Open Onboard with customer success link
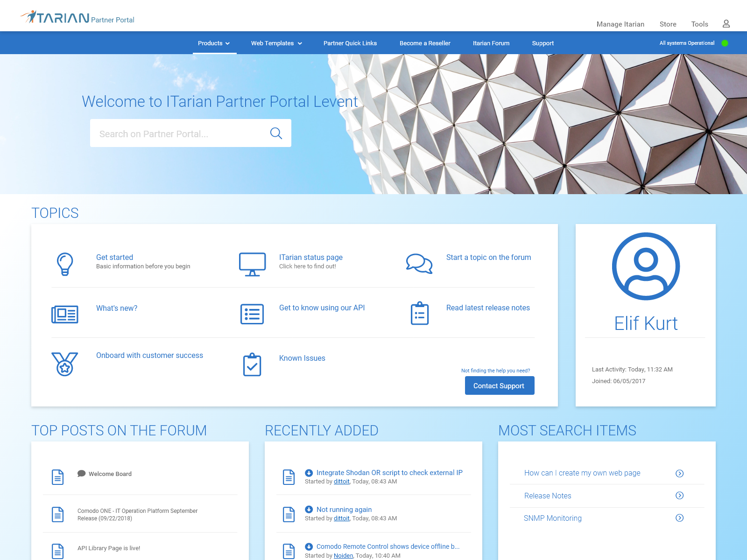Image resolution: width=747 pixels, height=560 pixels. pyautogui.click(x=149, y=355)
